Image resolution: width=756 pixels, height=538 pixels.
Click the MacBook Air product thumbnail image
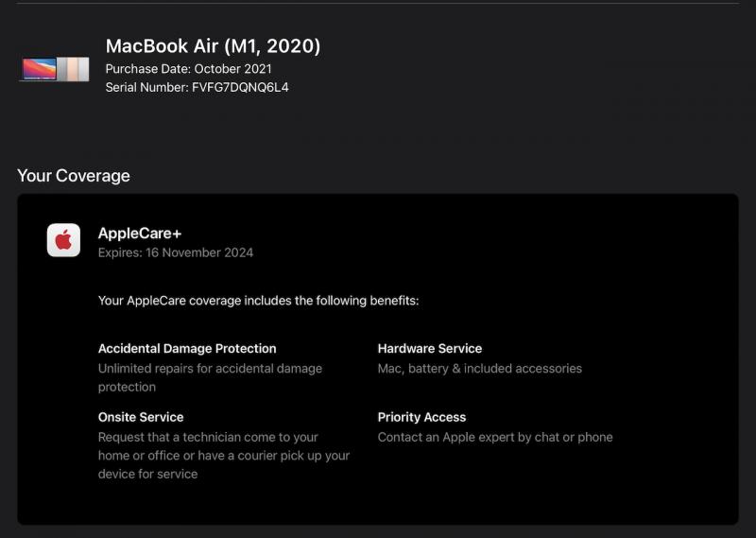click(x=54, y=69)
